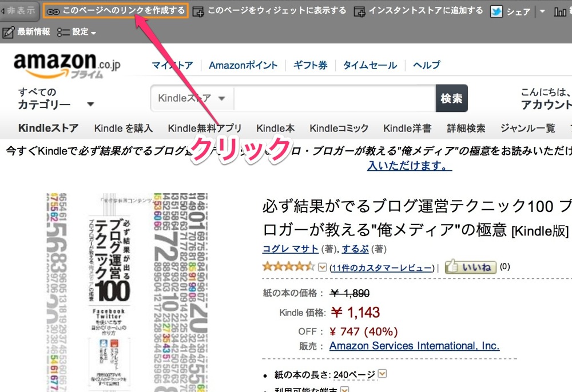Open author コグレ マサト link
The image size is (572, 392).
click(x=291, y=249)
